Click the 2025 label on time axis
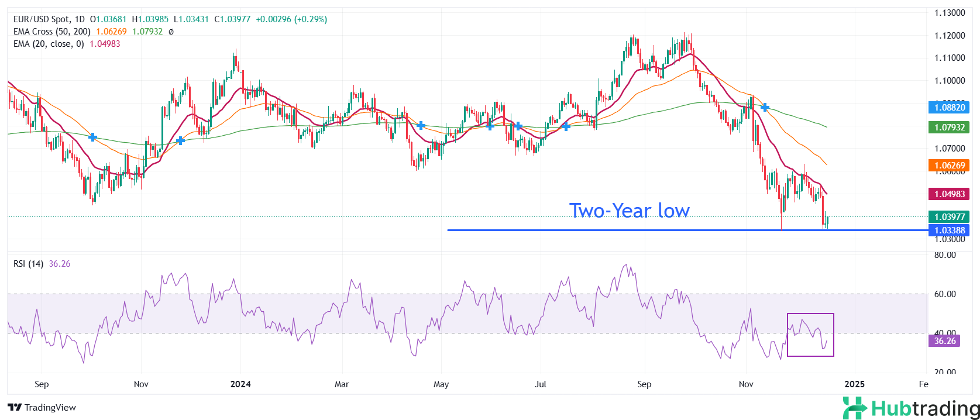Viewport: 980px width, 420px height. click(854, 384)
